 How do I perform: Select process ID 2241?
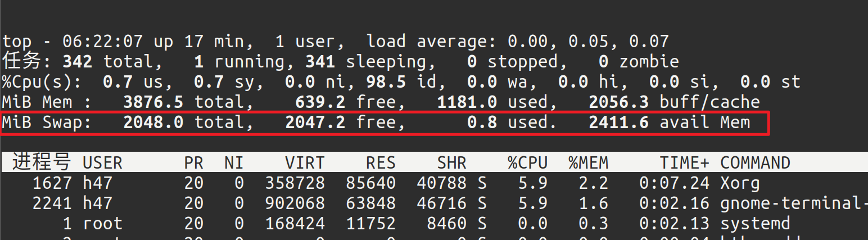pos(52,203)
